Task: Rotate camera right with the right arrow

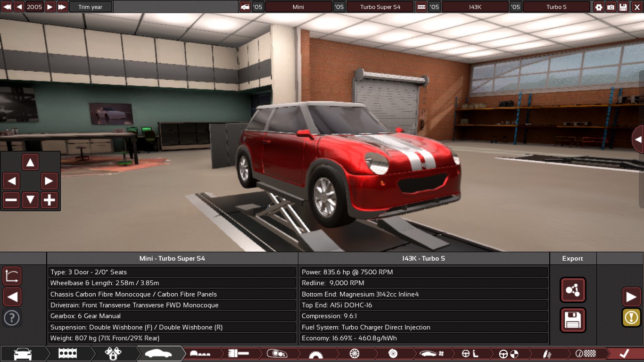Action: pyautogui.click(x=50, y=181)
